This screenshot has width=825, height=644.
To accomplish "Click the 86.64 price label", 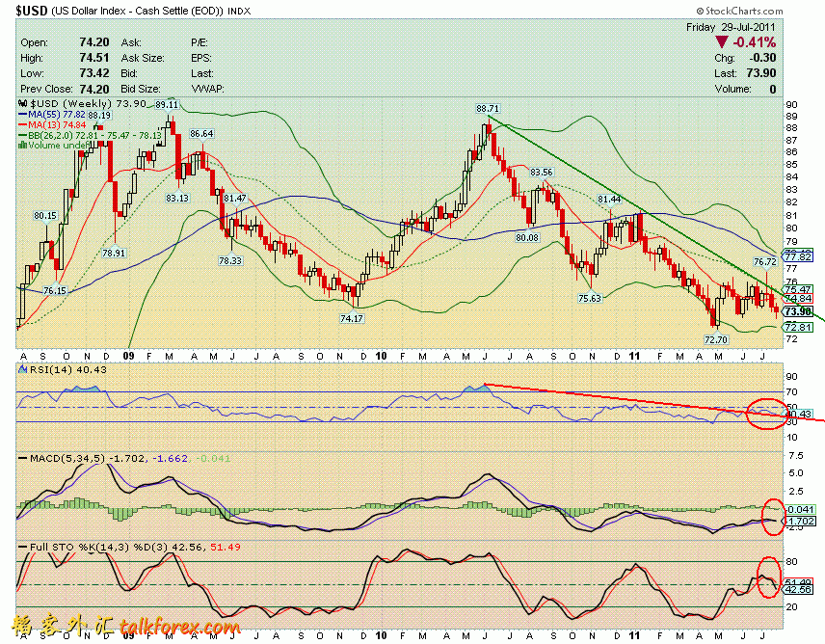I will [201, 134].
